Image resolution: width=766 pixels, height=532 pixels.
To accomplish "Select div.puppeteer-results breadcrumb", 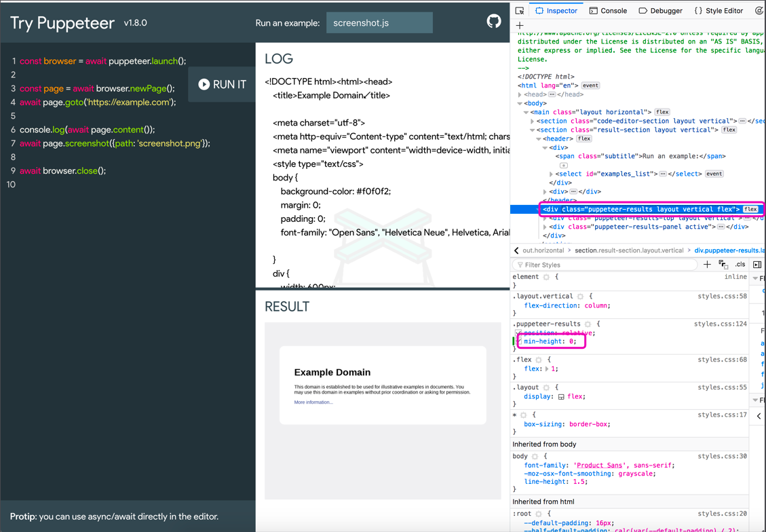I will (x=730, y=250).
